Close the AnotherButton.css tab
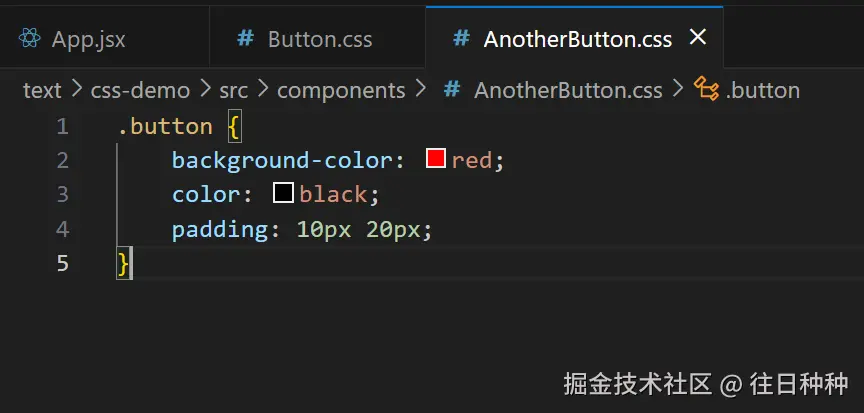 coord(698,37)
